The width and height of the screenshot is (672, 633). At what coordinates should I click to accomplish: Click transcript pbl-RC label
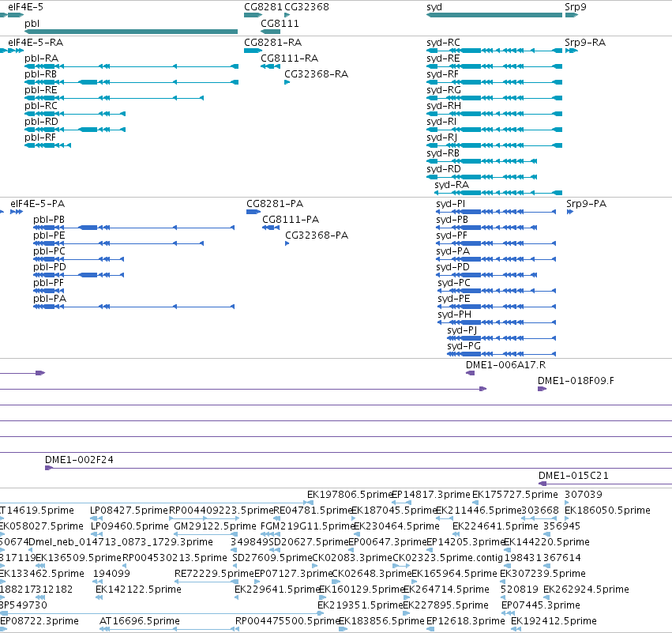[x=41, y=106]
